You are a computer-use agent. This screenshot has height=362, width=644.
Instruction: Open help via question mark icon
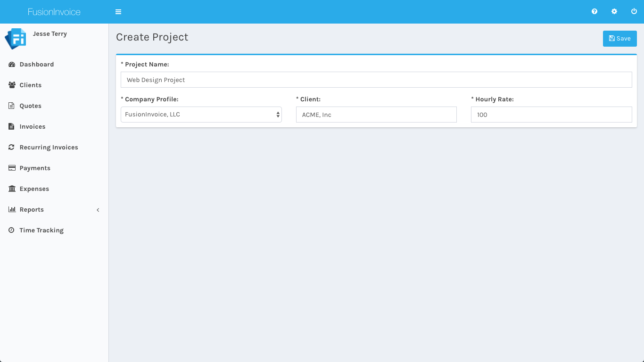point(594,12)
